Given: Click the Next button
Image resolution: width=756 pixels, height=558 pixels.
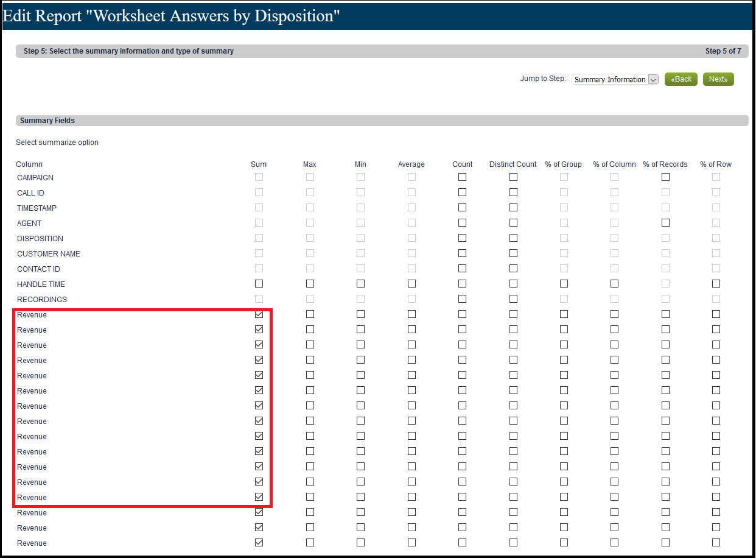Looking at the screenshot, I should tap(718, 79).
